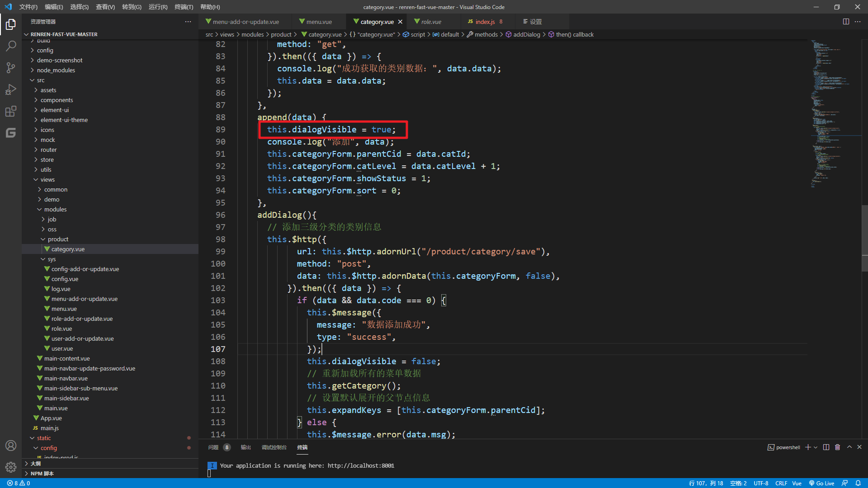Viewport: 868px width, 488px height.
Task: Switch to the 调试控制台 panel tab
Action: pyautogui.click(x=274, y=447)
